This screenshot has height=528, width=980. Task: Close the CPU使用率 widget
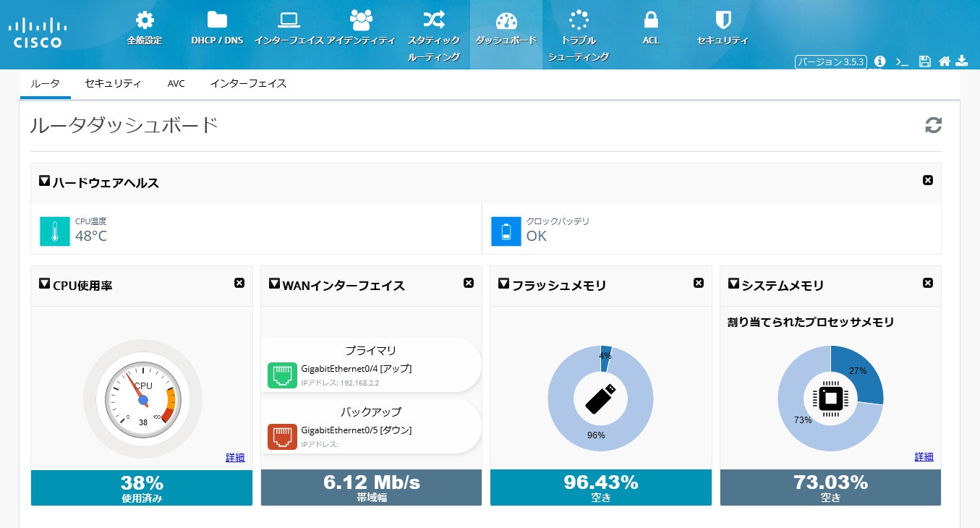(x=239, y=283)
